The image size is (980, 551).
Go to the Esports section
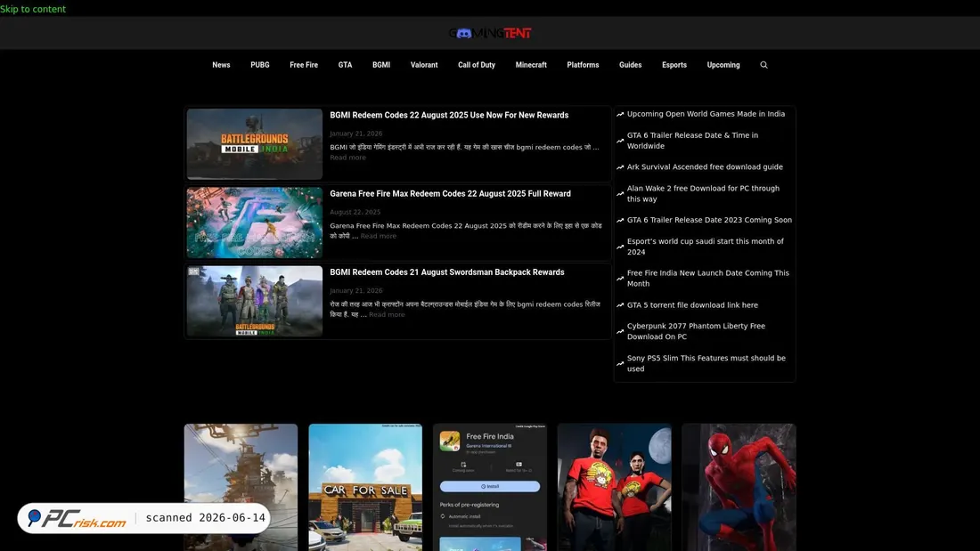(674, 65)
